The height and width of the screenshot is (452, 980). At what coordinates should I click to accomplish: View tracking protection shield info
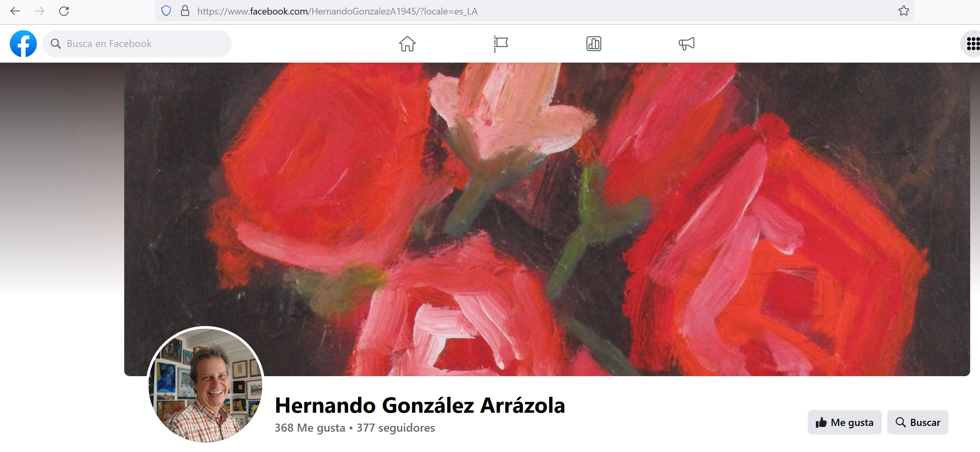coord(166,11)
